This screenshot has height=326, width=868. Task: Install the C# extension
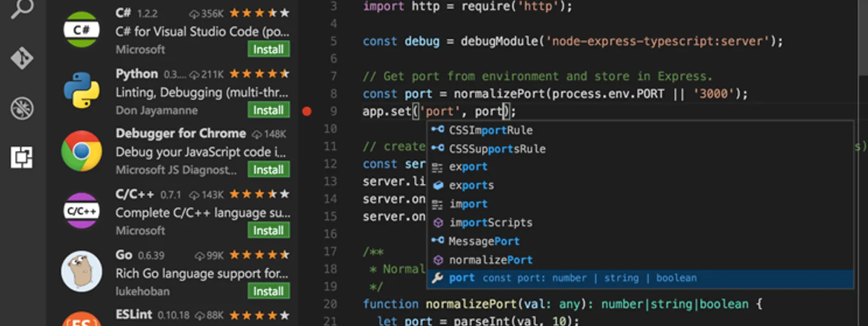[269, 49]
